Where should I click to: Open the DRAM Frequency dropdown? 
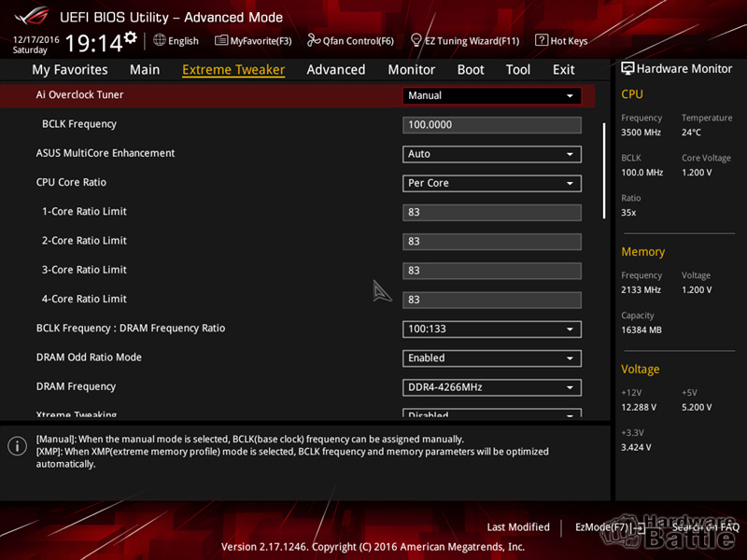click(492, 387)
